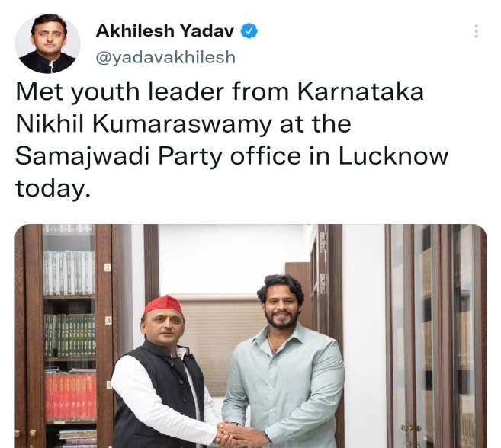Click "Samajwadi Party" in the tweet text
This screenshot has width=501, height=448.
pos(118,157)
